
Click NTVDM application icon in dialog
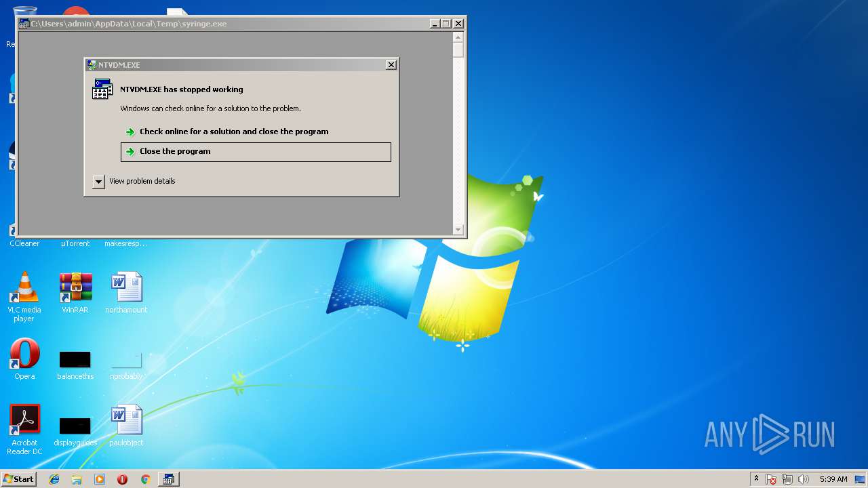coord(102,89)
